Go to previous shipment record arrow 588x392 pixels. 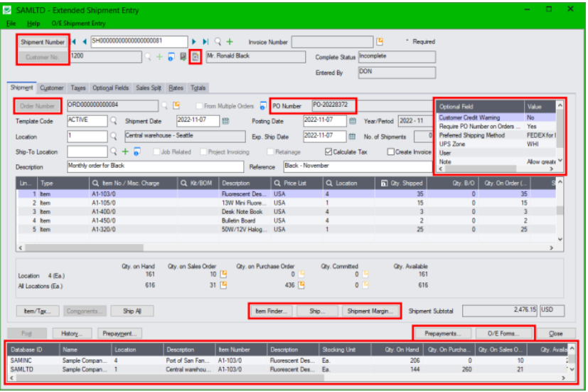click(x=85, y=42)
